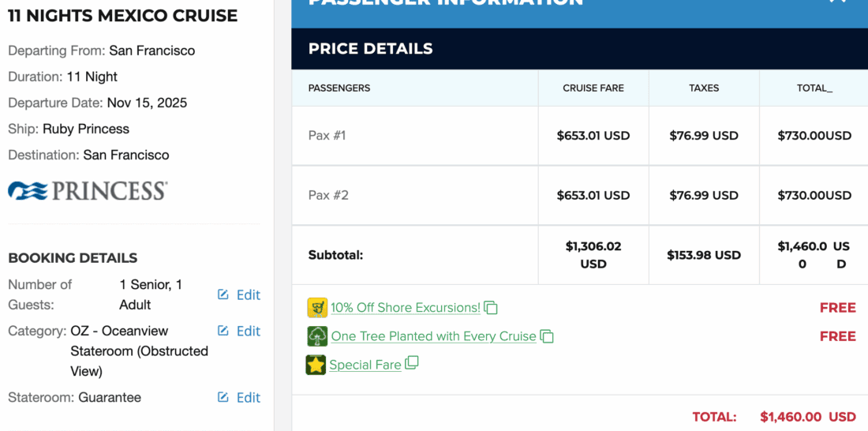Open One Tree Planted with Every Cruise link
The width and height of the screenshot is (868, 431).
[433, 336]
